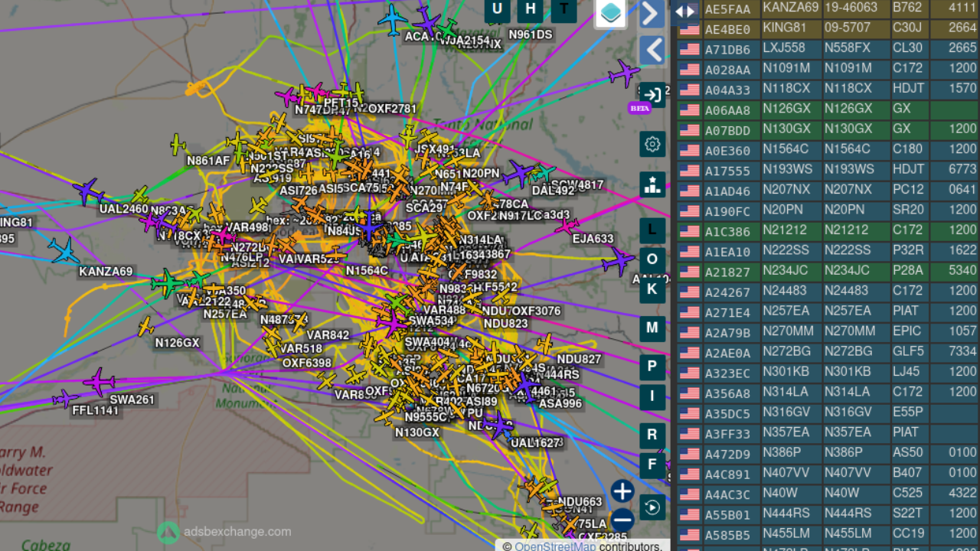Click the NDU663 map label

click(580, 502)
